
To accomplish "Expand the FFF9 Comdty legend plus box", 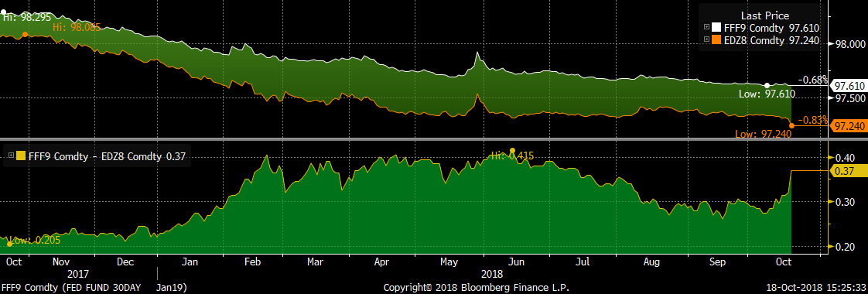I will click(707, 27).
